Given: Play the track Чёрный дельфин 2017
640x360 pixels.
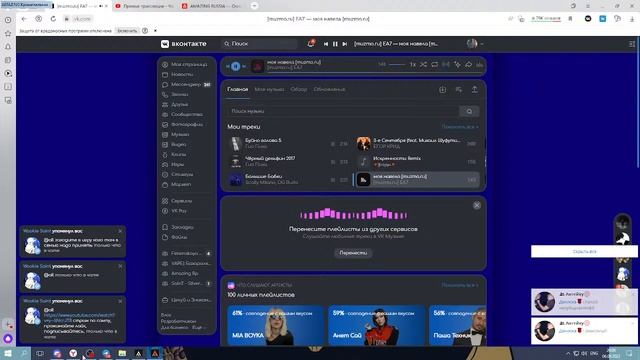Looking at the screenshot, I should (x=288, y=161).
